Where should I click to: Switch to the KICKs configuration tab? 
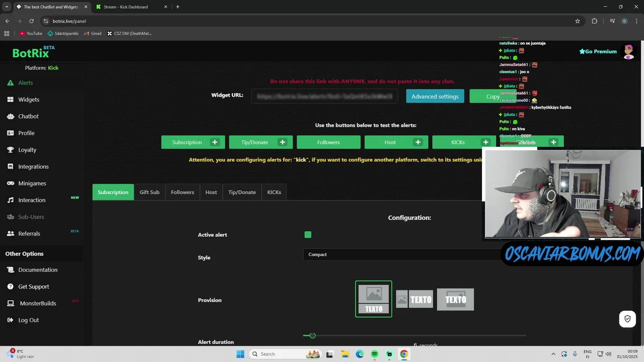coord(274,192)
